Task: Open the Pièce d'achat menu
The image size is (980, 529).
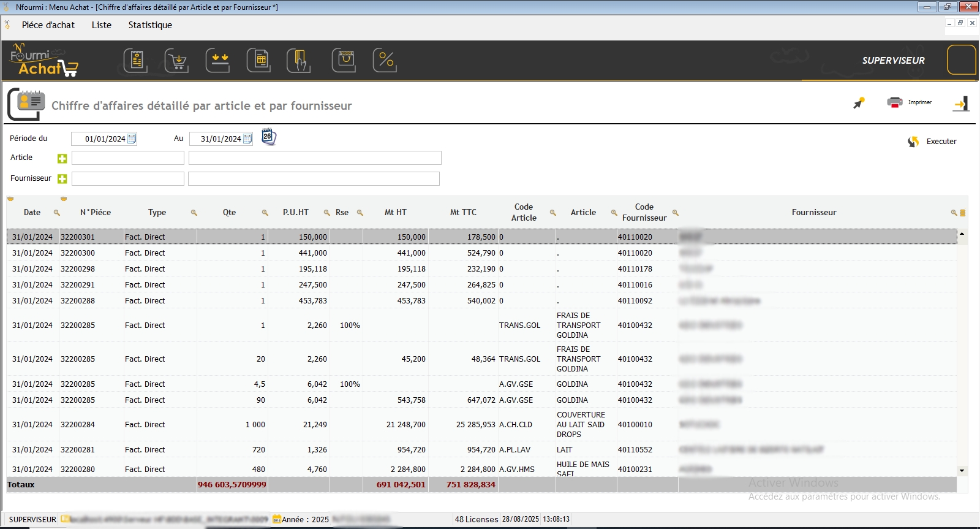Action: point(48,25)
